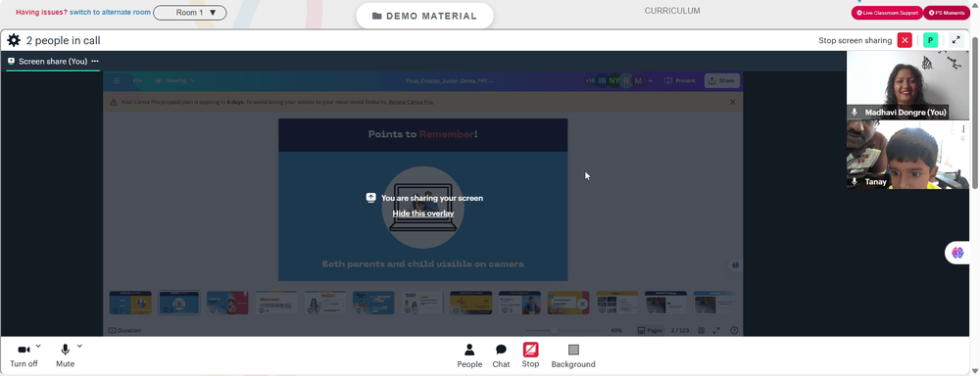Open the Demo Material tab
The width and height of the screenshot is (980, 376).
point(424,17)
